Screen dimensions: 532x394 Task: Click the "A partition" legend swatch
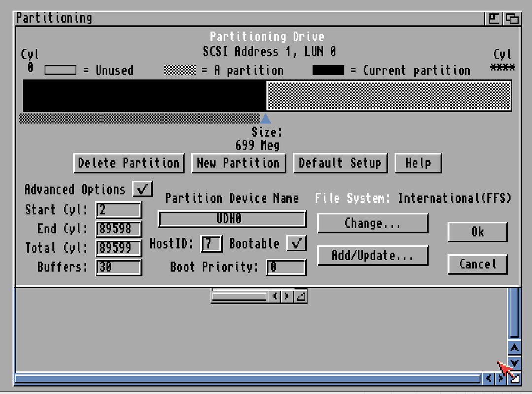[180, 70]
